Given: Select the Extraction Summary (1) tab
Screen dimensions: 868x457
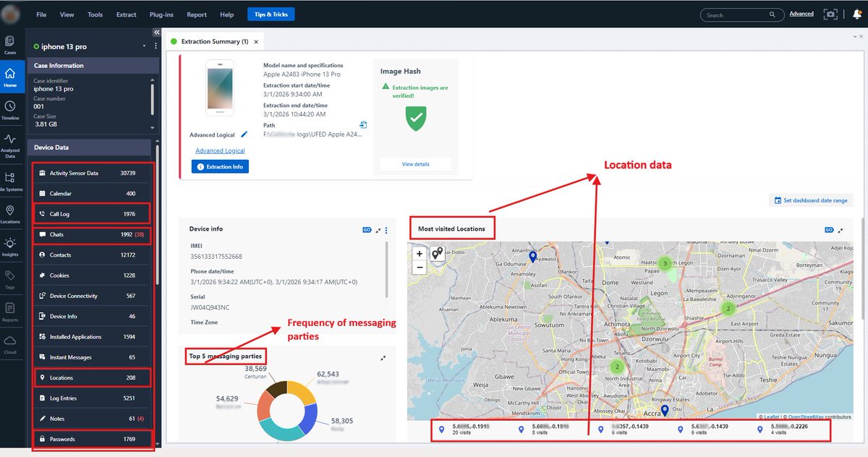Looking at the screenshot, I should coord(215,42).
